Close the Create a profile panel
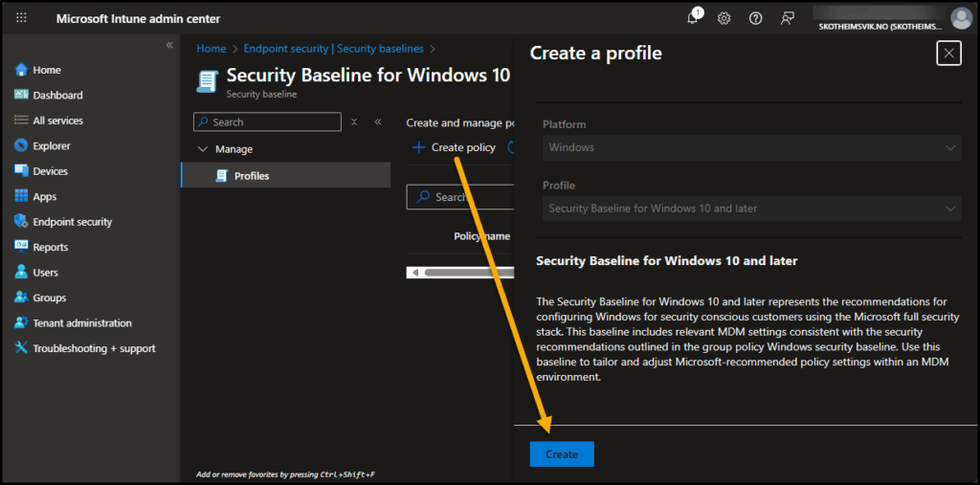This screenshot has width=980, height=485. pyautogui.click(x=948, y=54)
